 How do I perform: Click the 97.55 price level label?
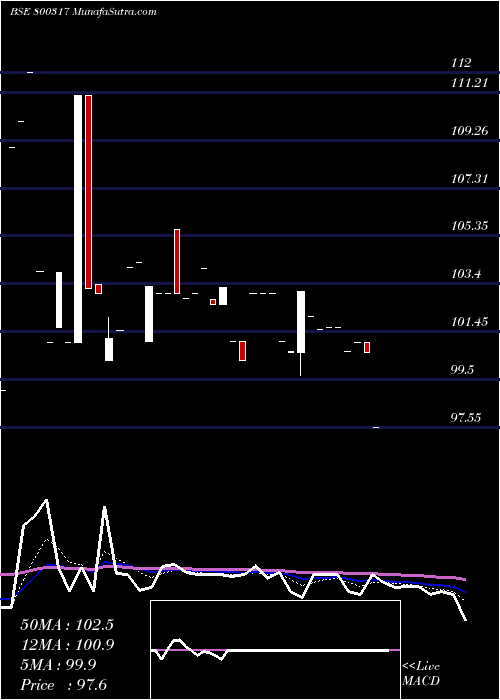(466, 418)
